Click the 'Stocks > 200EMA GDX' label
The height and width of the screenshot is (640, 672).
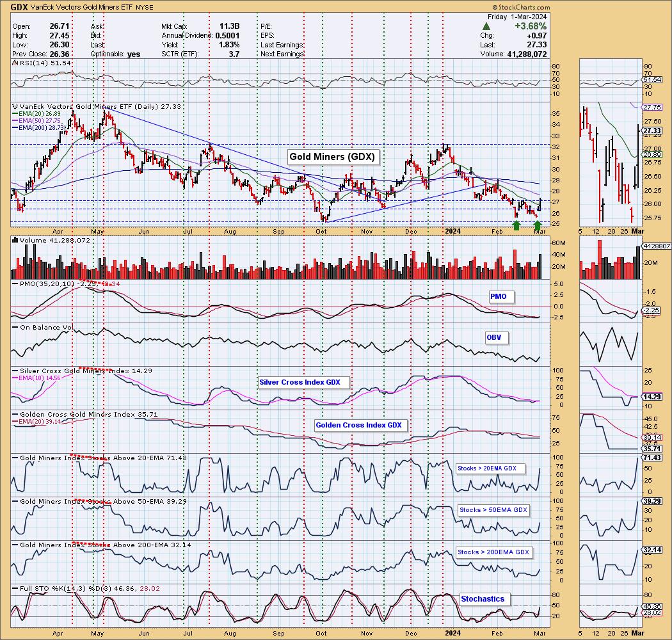pyautogui.click(x=493, y=552)
